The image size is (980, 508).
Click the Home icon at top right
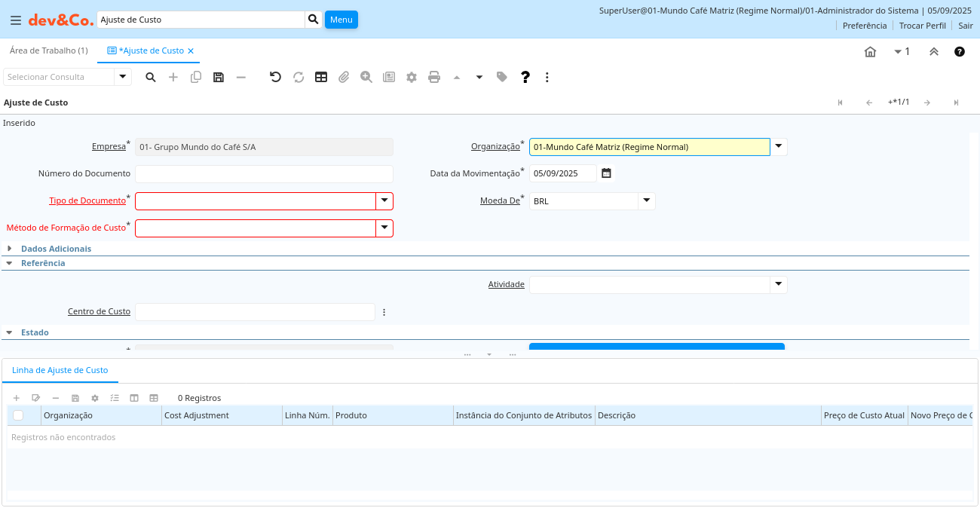[x=870, y=52]
